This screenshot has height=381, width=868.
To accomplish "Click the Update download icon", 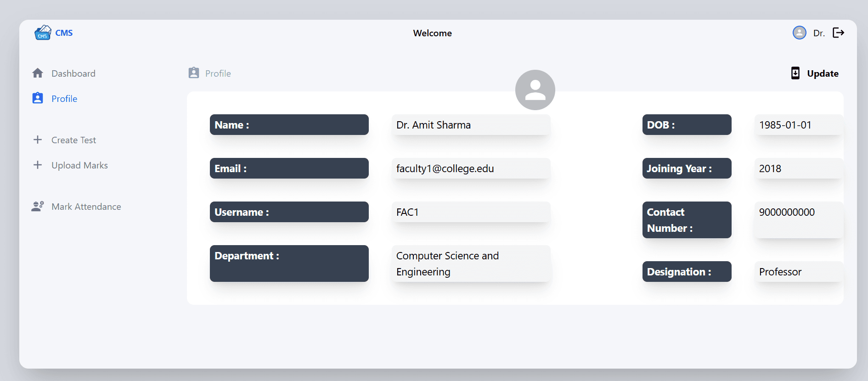I will click(x=795, y=73).
